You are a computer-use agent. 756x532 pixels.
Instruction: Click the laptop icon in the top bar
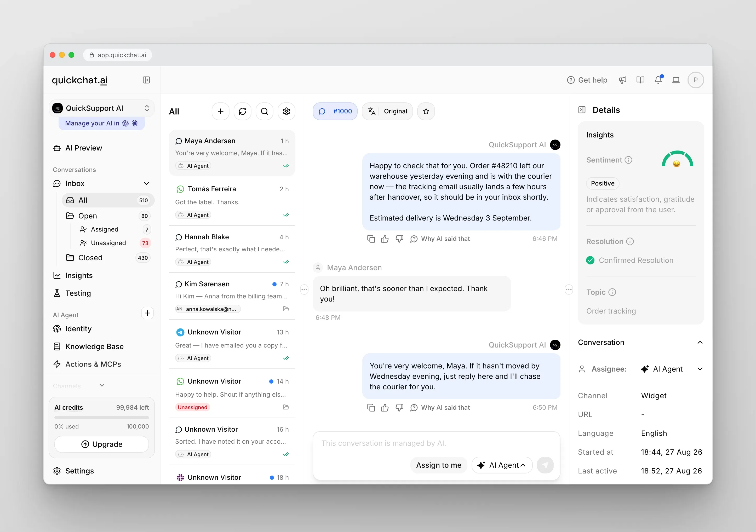[x=676, y=80]
